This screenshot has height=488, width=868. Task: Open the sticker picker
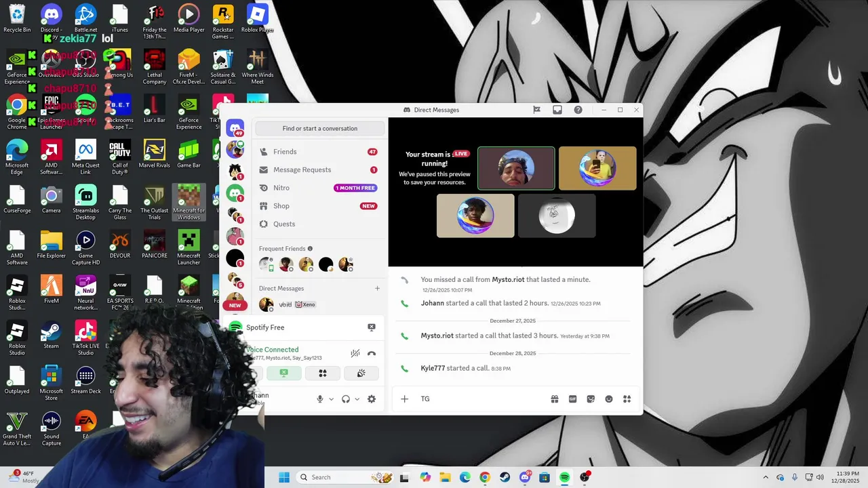pyautogui.click(x=591, y=399)
